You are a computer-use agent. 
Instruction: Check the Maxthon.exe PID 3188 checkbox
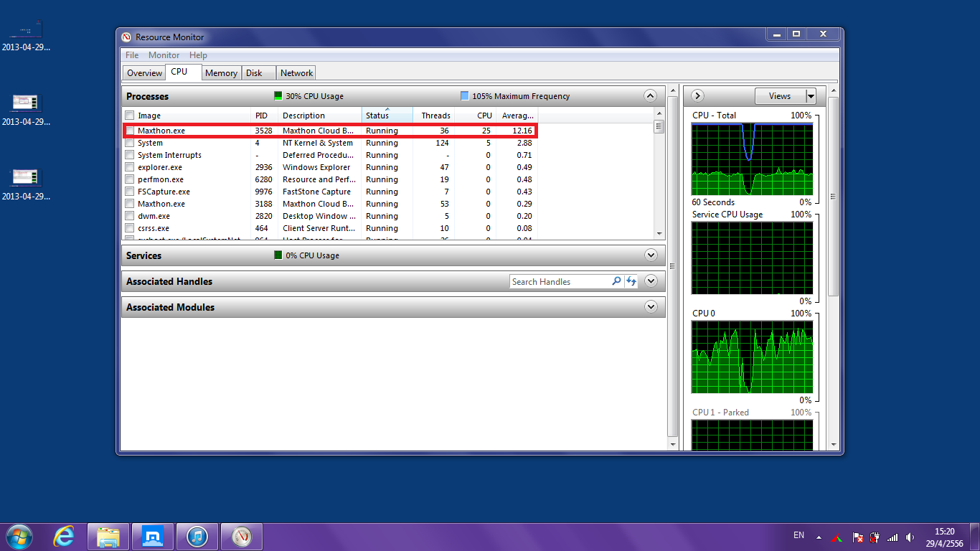tap(130, 204)
